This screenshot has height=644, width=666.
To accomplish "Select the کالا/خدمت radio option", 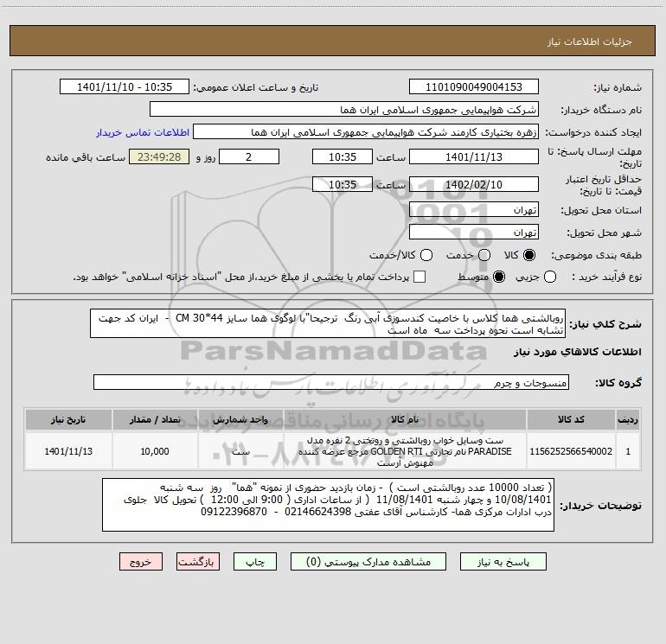I will (x=426, y=255).
